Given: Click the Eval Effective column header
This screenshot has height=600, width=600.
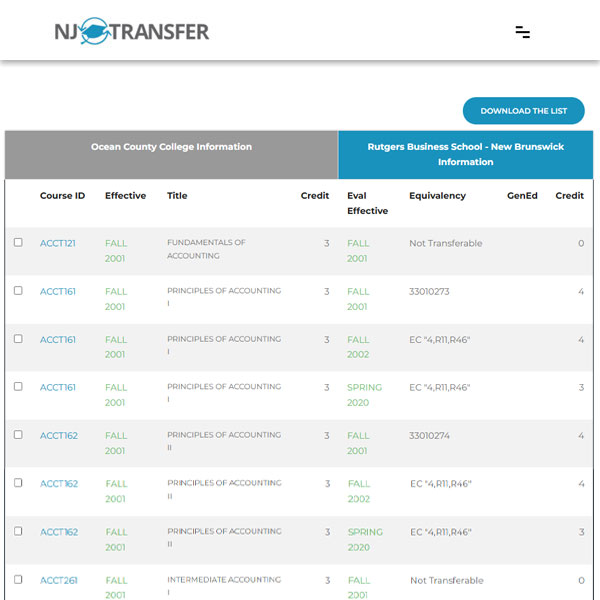Looking at the screenshot, I should click(x=368, y=203).
